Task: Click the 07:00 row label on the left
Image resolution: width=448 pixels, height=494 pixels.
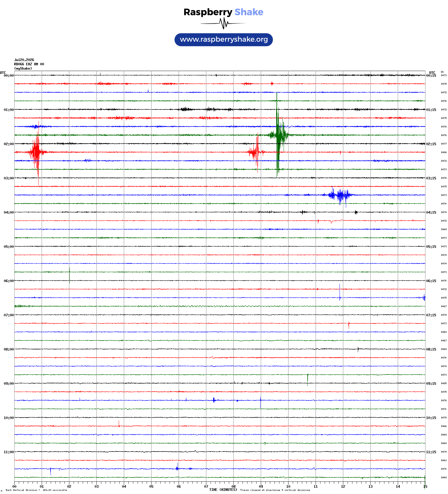Action: tap(9, 315)
